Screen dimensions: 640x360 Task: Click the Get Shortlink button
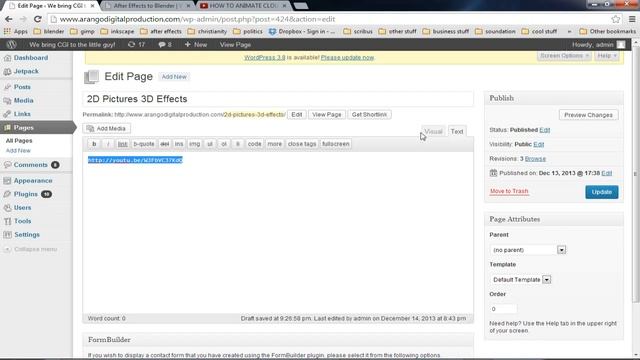369,115
